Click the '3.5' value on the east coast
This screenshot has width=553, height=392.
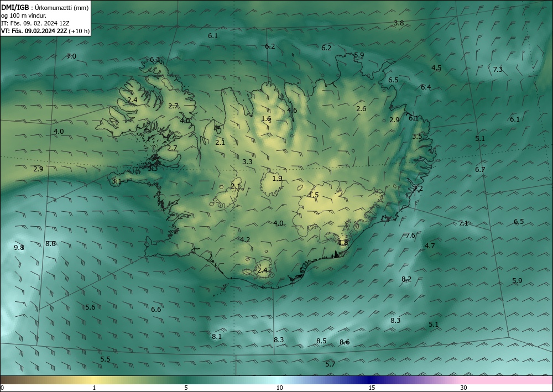pos(417,136)
